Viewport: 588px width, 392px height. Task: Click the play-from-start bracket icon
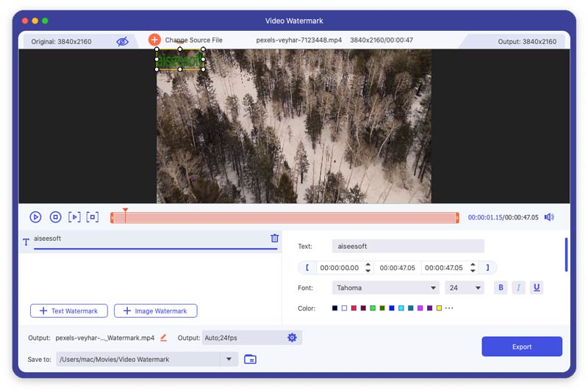(74, 217)
